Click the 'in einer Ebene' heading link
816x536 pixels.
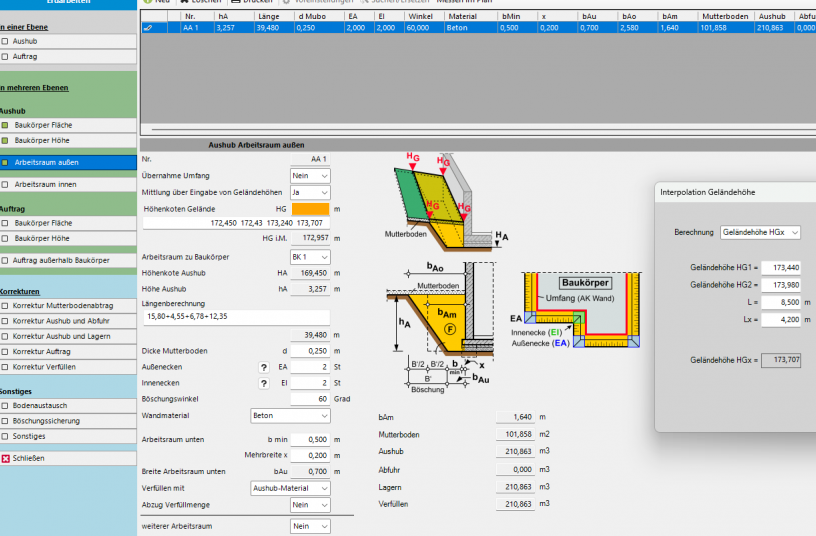click(24, 27)
